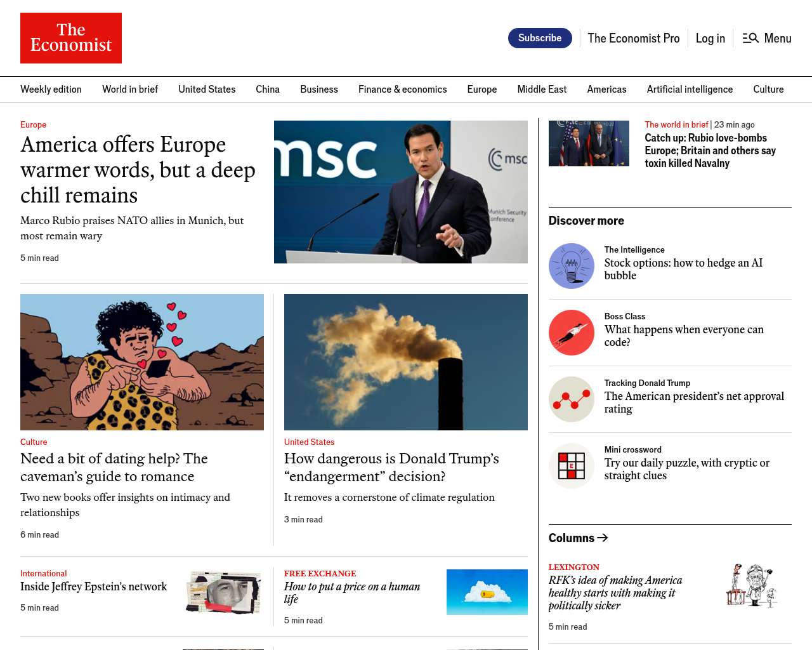This screenshot has height=650, width=812.
Task: Click The Economist logo
Action: coord(71,38)
